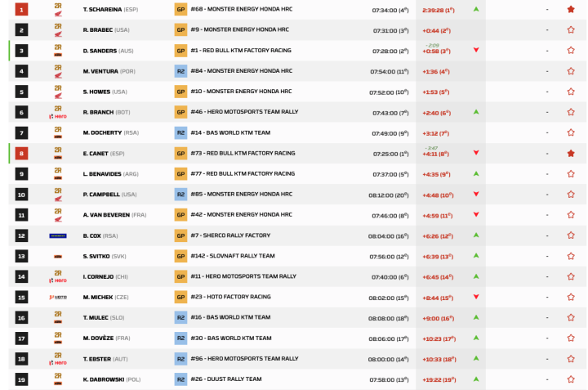Image resolution: width=588 pixels, height=390 pixels.
Task: Click position 1 red rank badge
Action: [x=22, y=10]
